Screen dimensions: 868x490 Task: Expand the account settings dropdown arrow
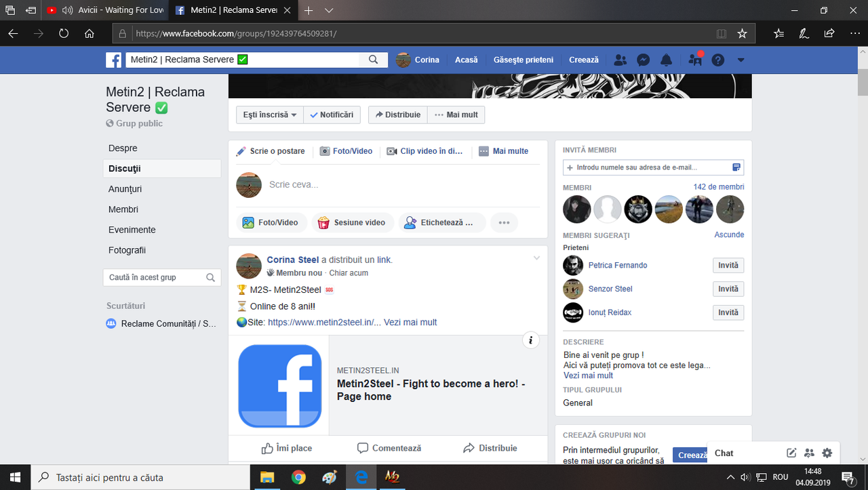(x=741, y=60)
